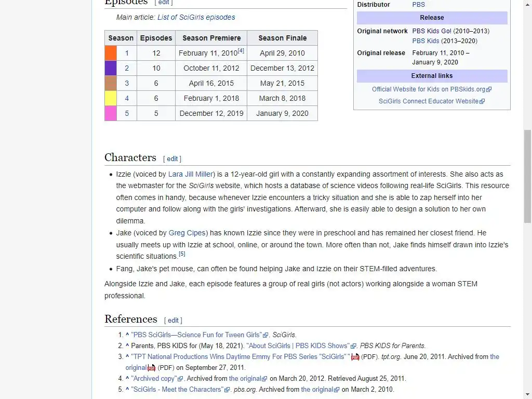The width and height of the screenshot is (532, 399).
Task: Open the List of SciGirls episodes link
Action: click(196, 17)
